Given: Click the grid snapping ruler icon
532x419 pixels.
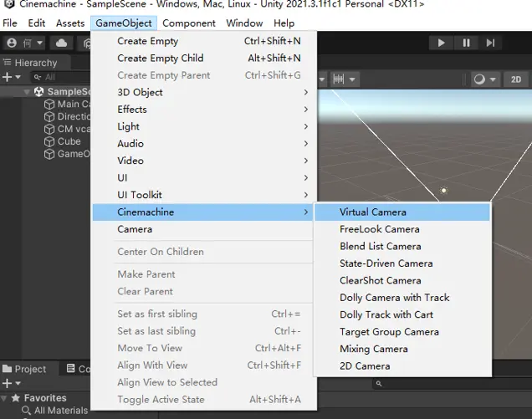Looking at the screenshot, I should click(338, 79).
